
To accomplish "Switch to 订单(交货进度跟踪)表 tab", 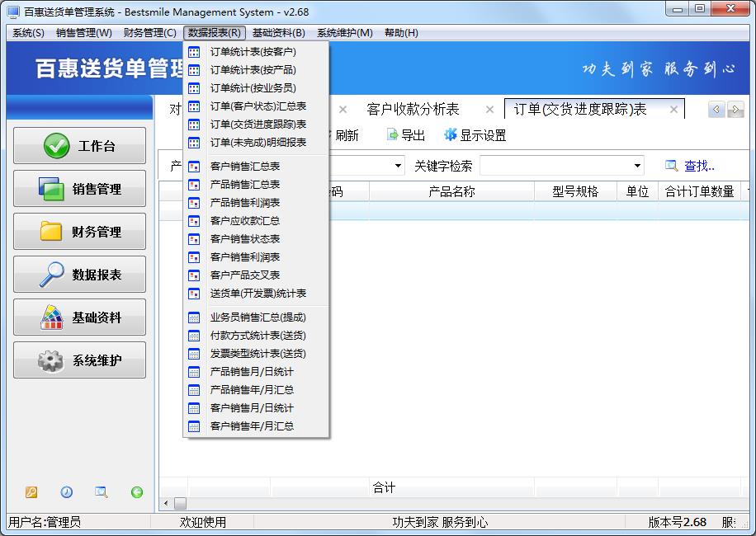I will [580, 110].
